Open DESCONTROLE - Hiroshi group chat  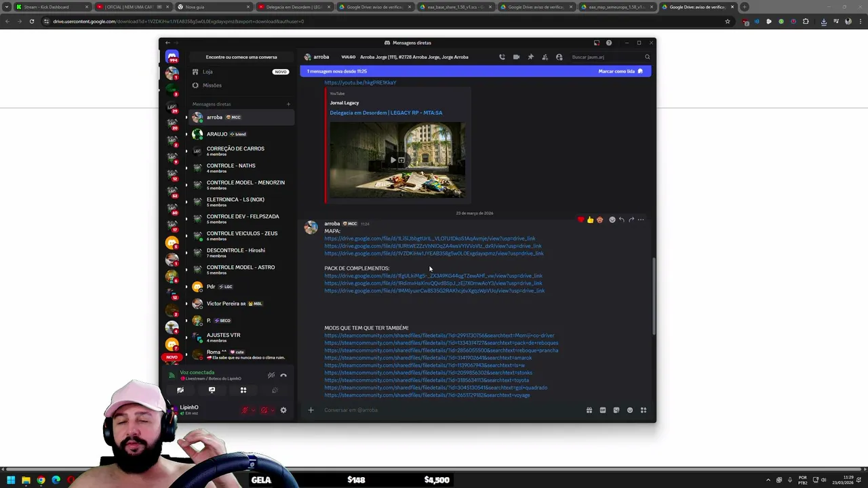pos(241,253)
